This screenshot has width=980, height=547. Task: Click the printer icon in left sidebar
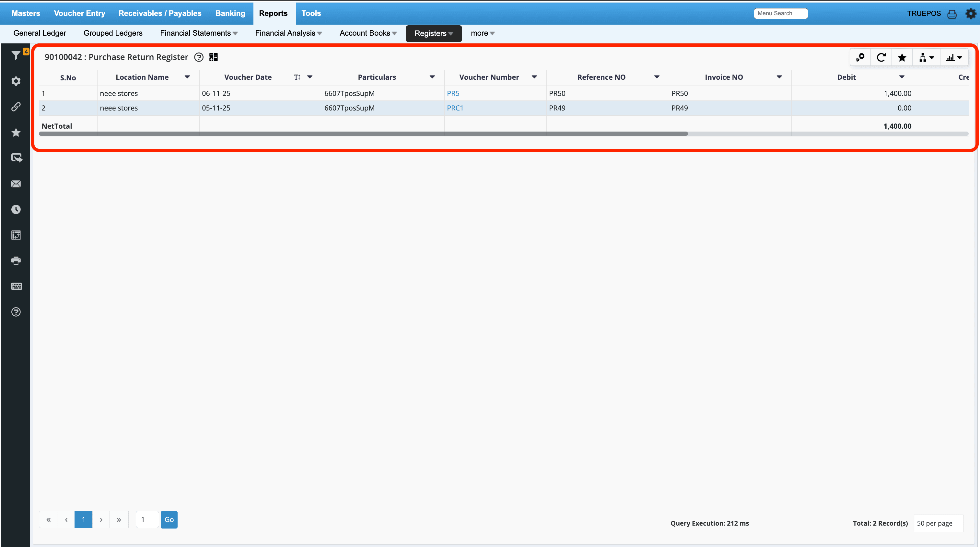click(16, 261)
